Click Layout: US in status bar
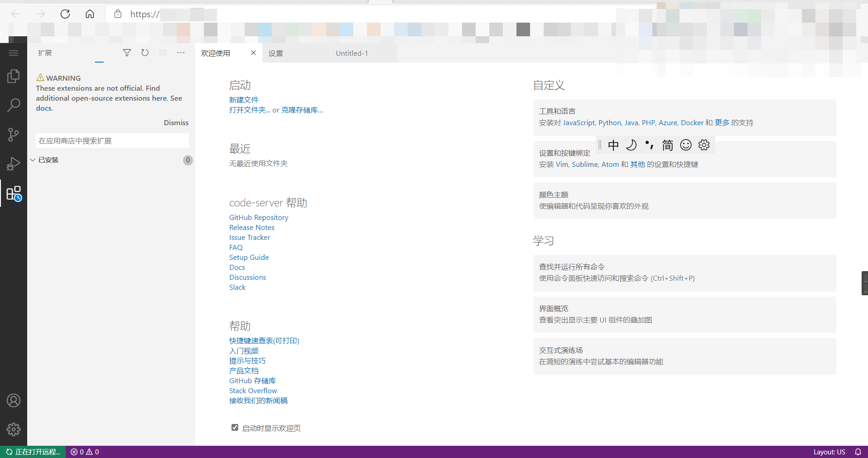 pyautogui.click(x=829, y=452)
